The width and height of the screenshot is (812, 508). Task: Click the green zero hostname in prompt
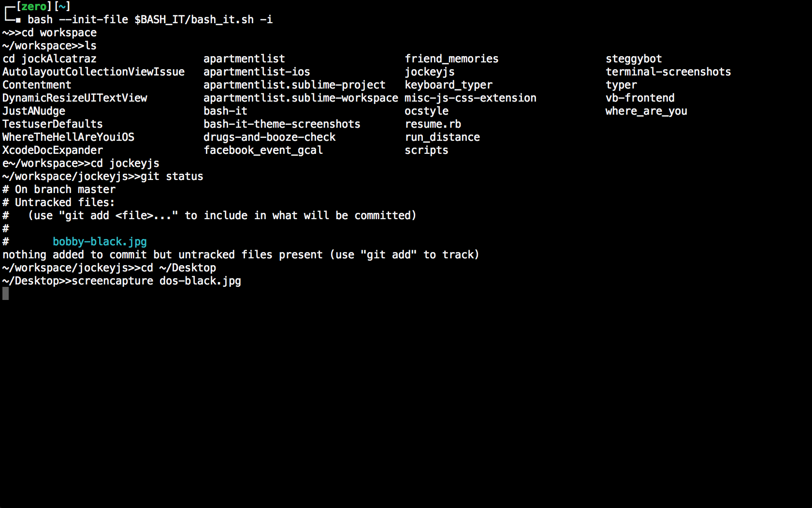(33, 6)
